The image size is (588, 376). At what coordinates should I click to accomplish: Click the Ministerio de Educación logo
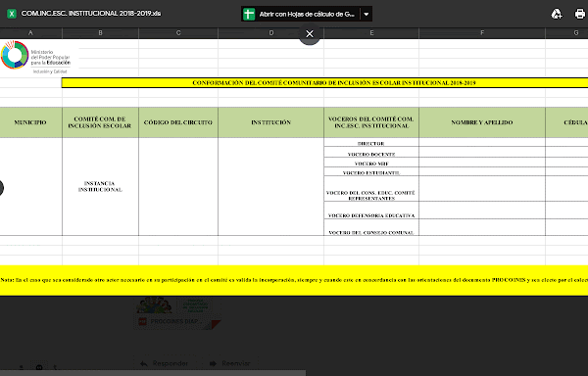coord(35,57)
